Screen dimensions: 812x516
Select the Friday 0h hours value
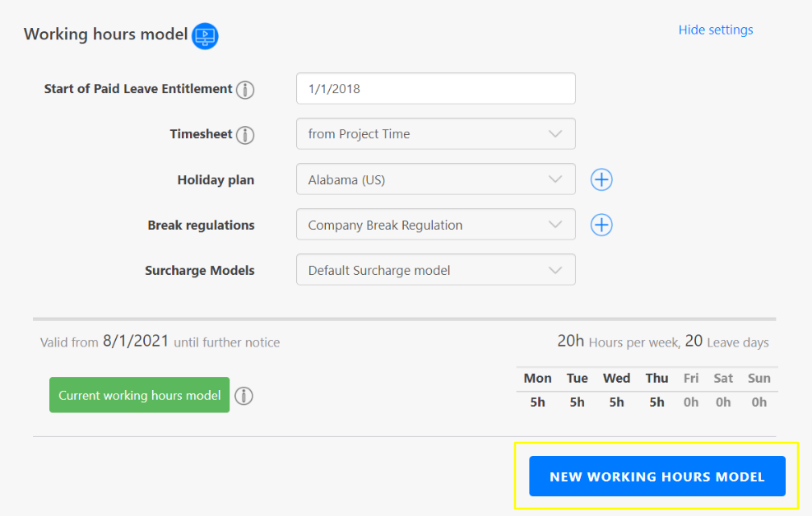[691, 402]
